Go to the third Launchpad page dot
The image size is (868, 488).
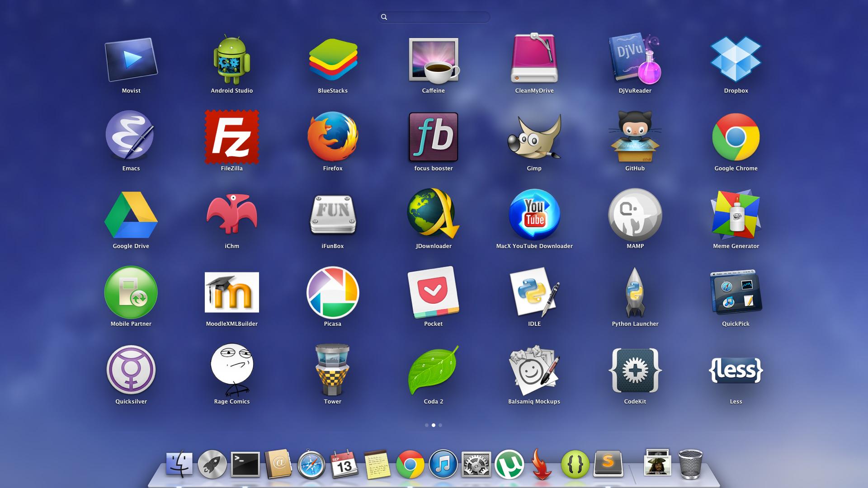[x=440, y=425]
